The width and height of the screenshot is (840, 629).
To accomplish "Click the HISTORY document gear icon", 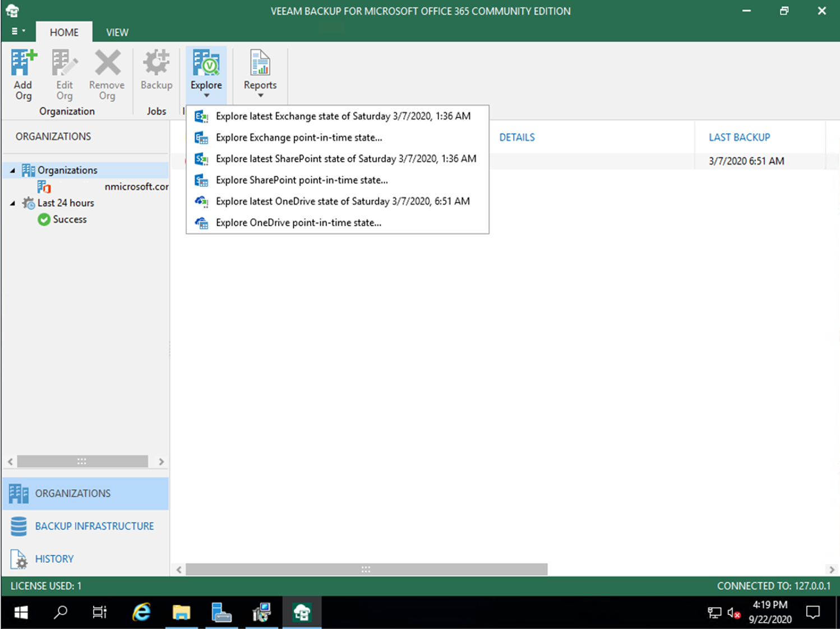I will (x=19, y=559).
